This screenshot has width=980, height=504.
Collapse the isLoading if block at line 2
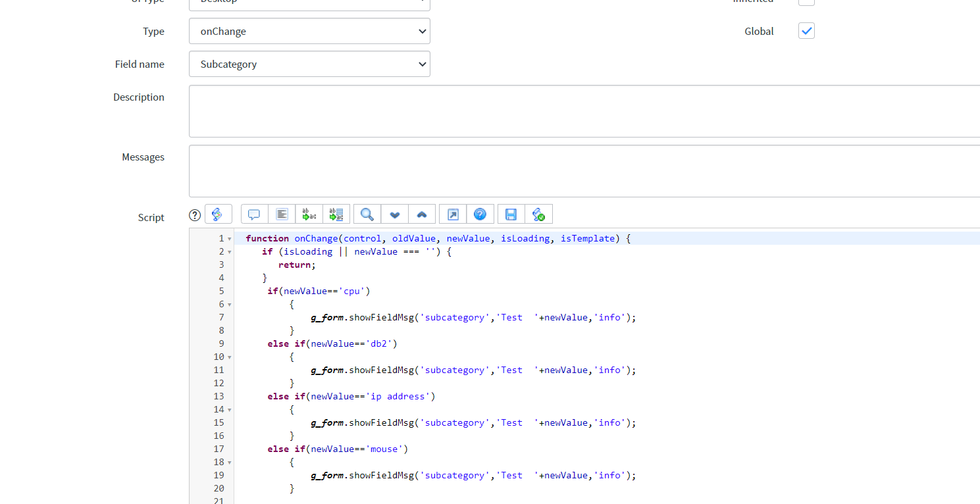tap(229, 252)
